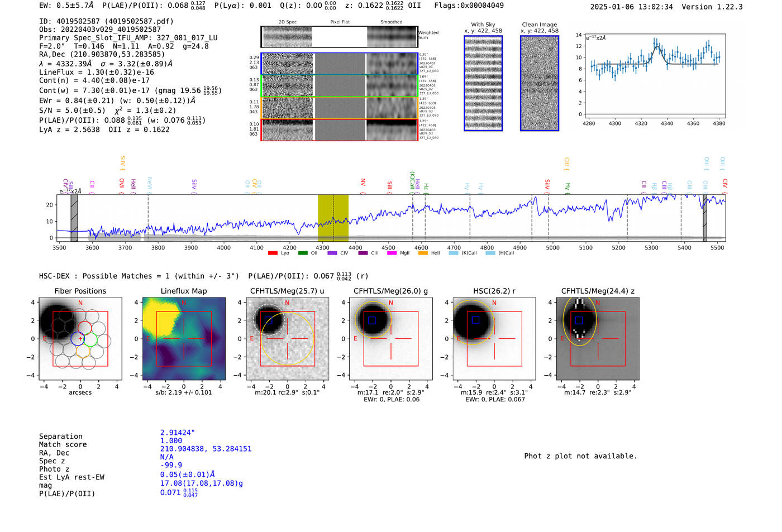
Task: Click the HSC-DEX Possible Matches heading
Action: point(139,276)
